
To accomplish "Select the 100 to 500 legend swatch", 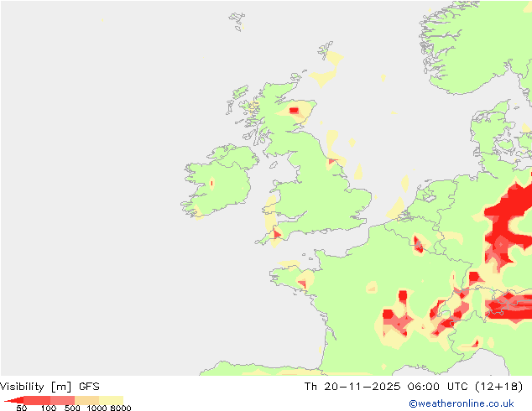I will (x=62, y=400).
